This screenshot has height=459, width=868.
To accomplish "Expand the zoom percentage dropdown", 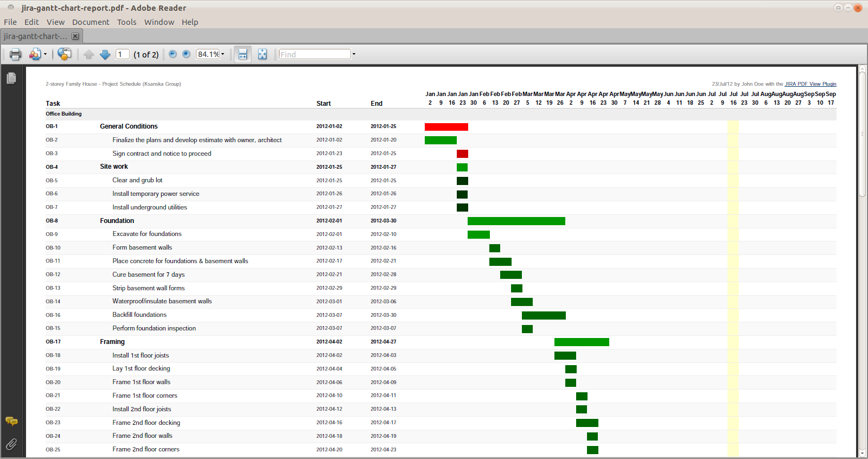I will point(222,54).
